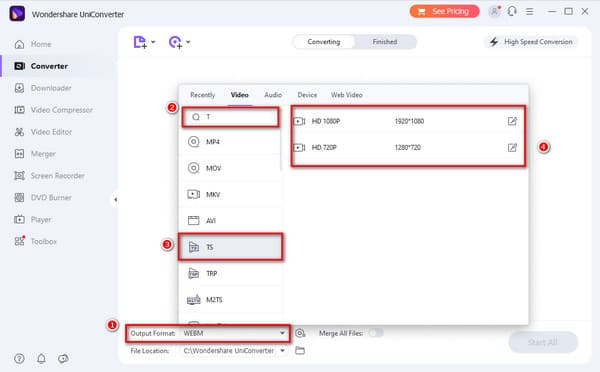Open the Toolbox icon

(x=19, y=241)
